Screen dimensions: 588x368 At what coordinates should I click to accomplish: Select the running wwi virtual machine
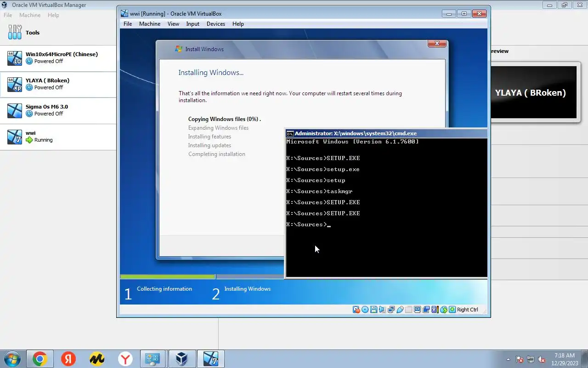(58, 137)
